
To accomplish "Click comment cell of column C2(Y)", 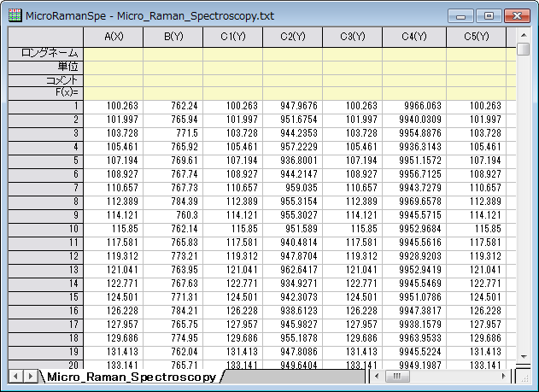I will [293, 80].
